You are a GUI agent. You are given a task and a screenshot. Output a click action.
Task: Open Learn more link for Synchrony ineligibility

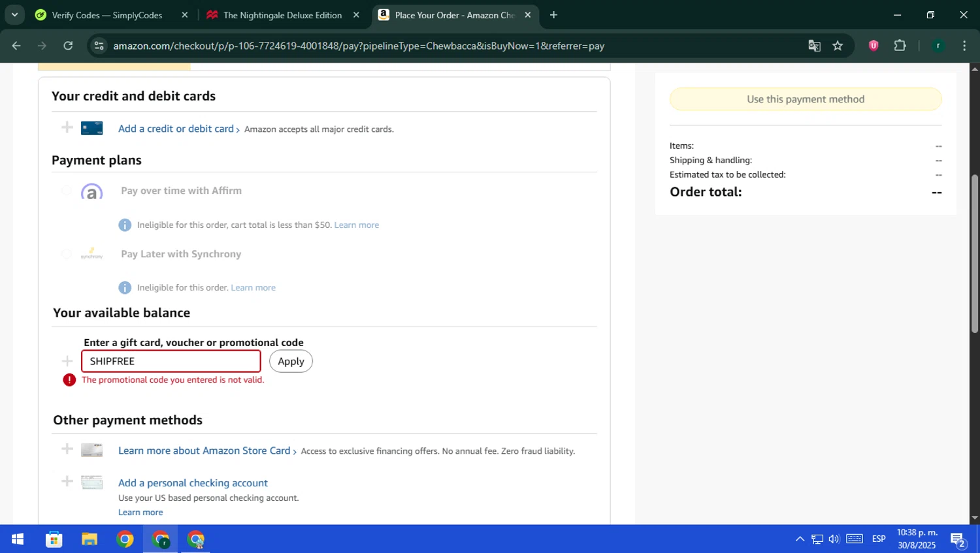point(253,287)
